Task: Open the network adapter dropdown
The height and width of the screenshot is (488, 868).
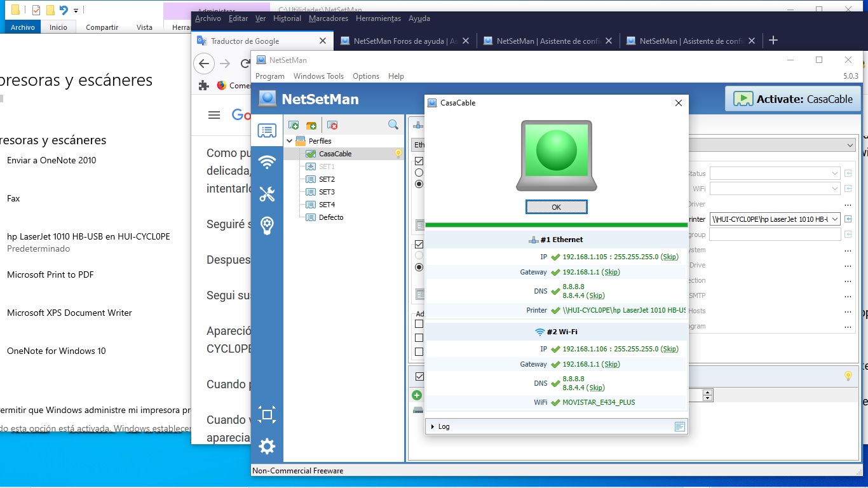Action: point(850,146)
